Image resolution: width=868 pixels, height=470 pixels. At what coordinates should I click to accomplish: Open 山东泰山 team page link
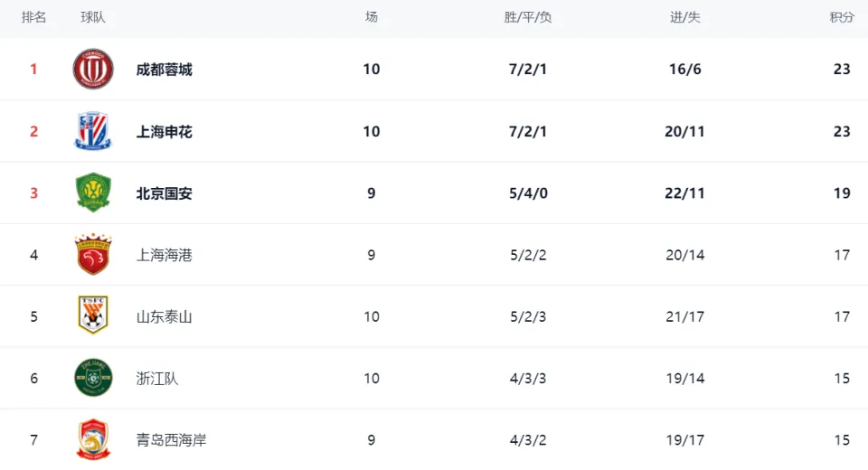pos(165,316)
